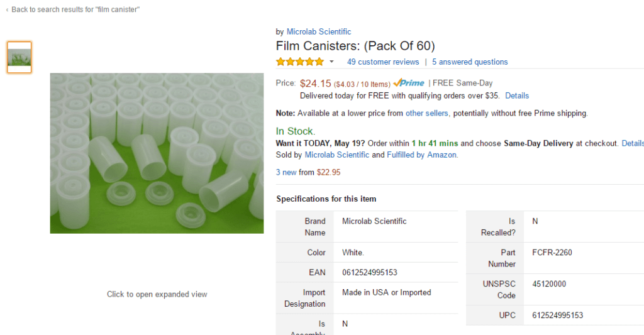Open the main film canisters product image
The width and height of the screenshot is (644, 335).
(157, 153)
